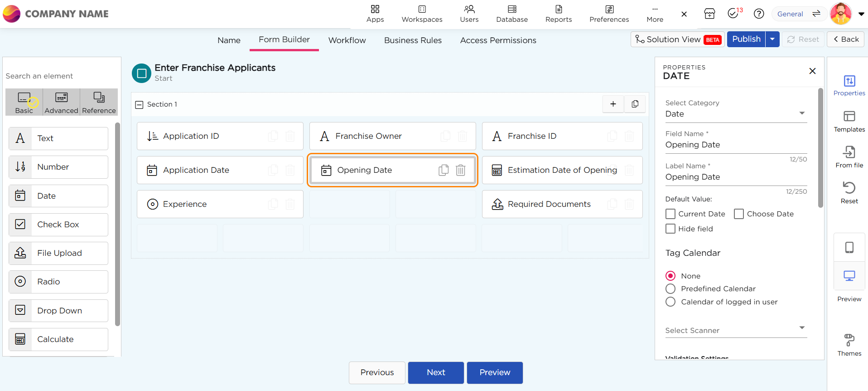
Task: Check the Hide field option
Action: pyautogui.click(x=670, y=229)
